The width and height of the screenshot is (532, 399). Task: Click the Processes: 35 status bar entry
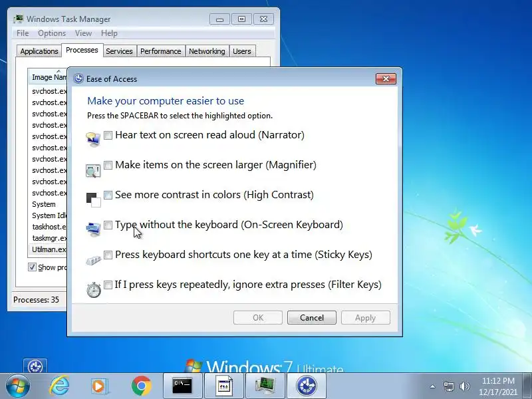[x=37, y=300]
